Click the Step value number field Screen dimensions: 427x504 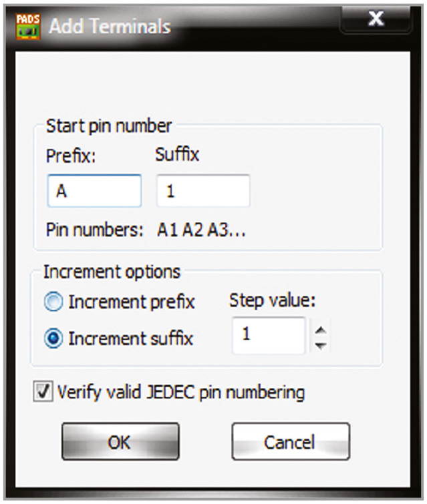point(268,335)
